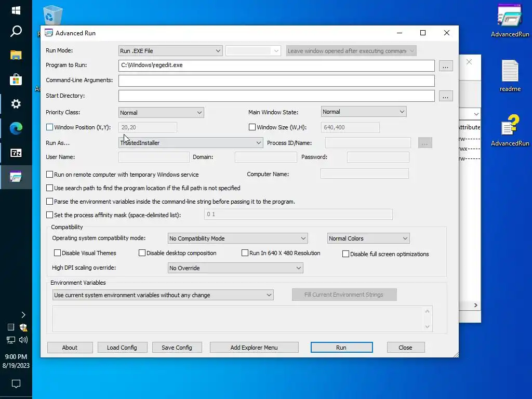Click the Close button at bottom
The width and height of the screenshot is (532, 399).
pyautogui.click(x=405, y=348)
